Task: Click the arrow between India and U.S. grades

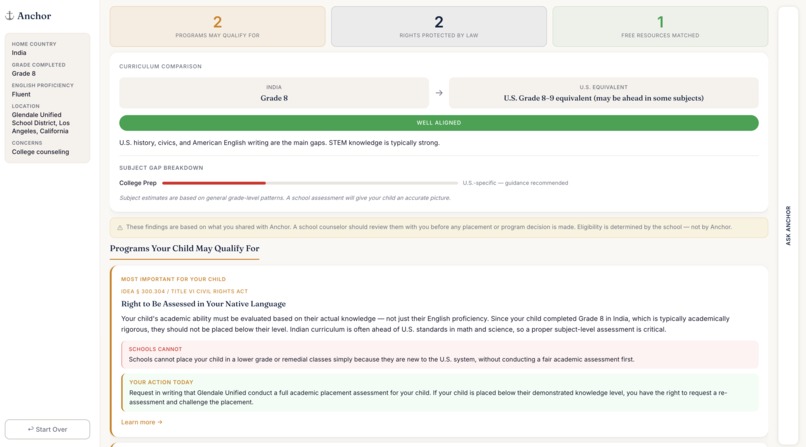Action: [439, 93]
